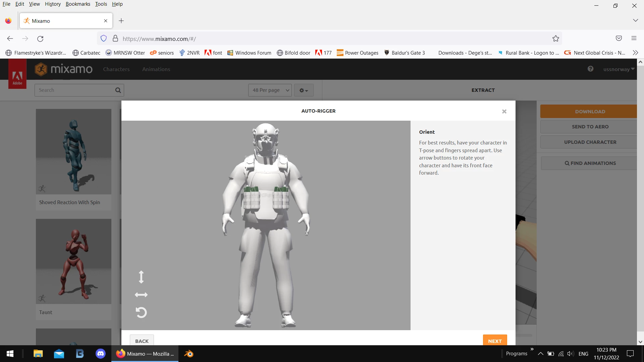Click the Firefox shield tracking protection icon
This screenshot has width=644, height=362.
[104, 39]
